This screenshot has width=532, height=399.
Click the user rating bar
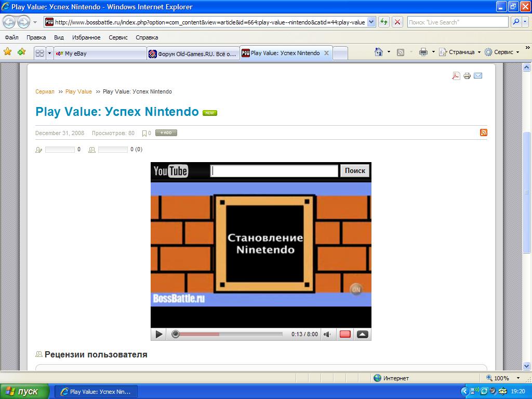(x=113, y=150)
